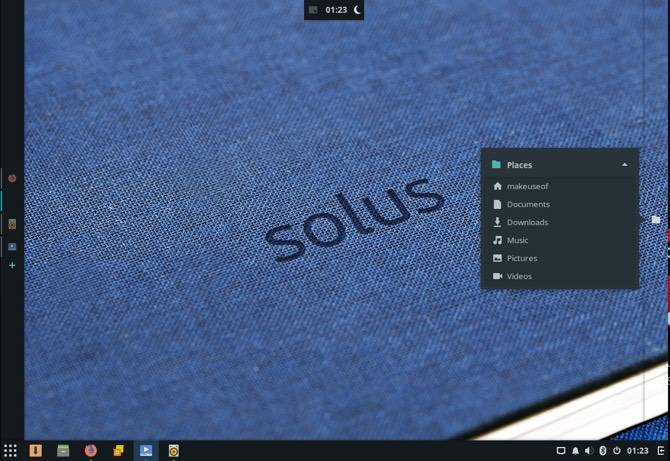Open the Raven sidebar toggle at the taskbar end

[661, 450]
